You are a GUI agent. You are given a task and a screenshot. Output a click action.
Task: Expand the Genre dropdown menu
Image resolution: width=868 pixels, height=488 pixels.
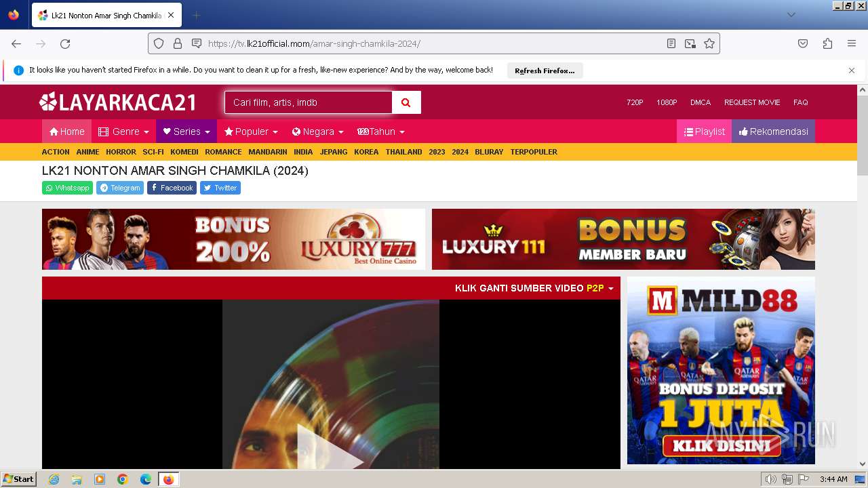[x=123, y=131]
